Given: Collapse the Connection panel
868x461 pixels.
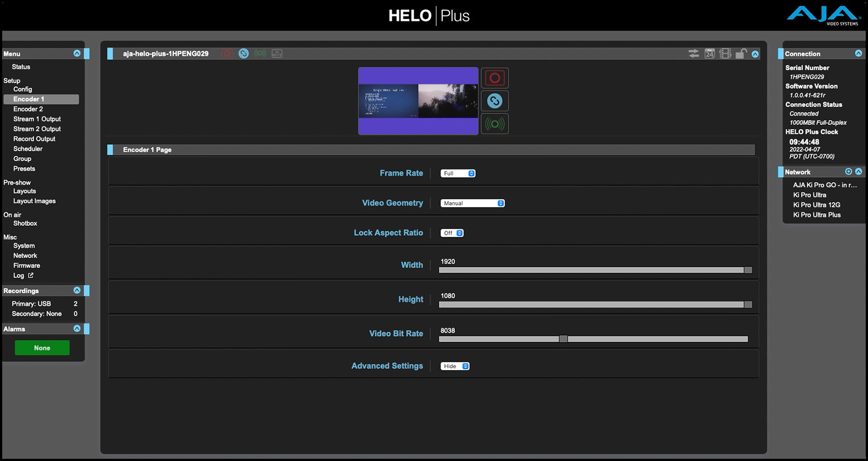Looking at the screenshot, I should 858,54.
